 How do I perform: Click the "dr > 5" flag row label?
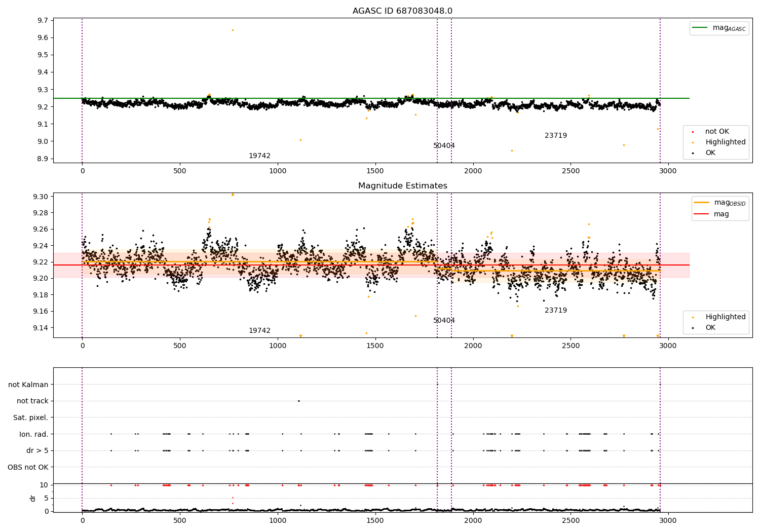37,451
